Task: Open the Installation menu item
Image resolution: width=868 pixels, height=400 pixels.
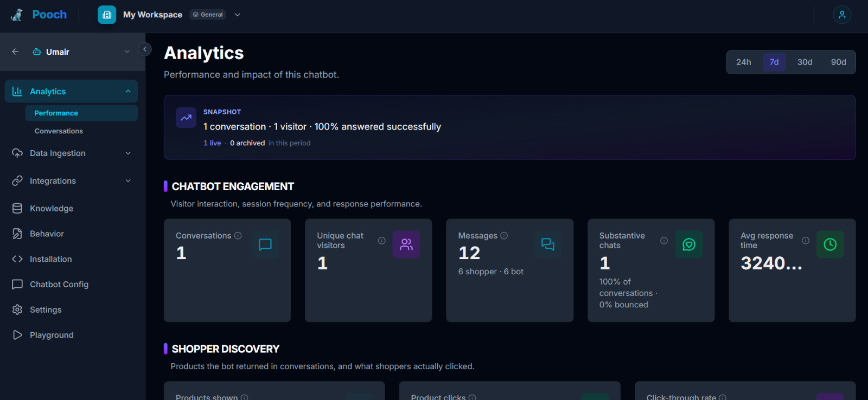Action: click(x=71, y=259)
